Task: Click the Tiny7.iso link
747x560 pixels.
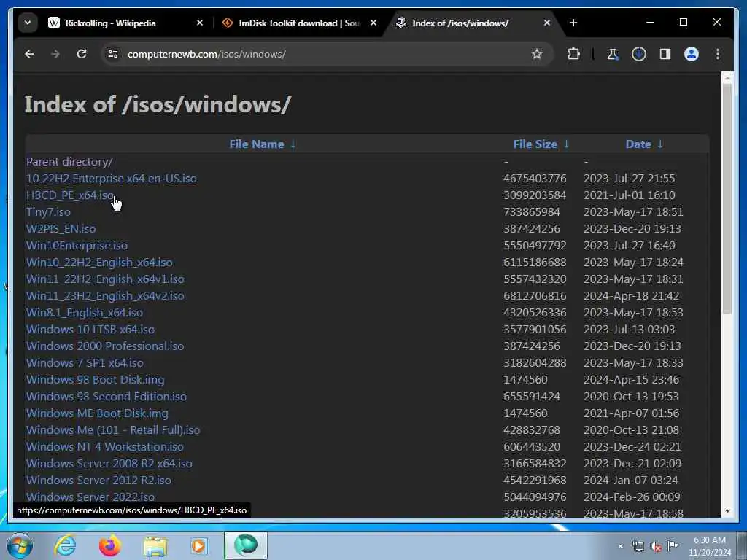Action: pyautogui.click(x=49, y=212)
